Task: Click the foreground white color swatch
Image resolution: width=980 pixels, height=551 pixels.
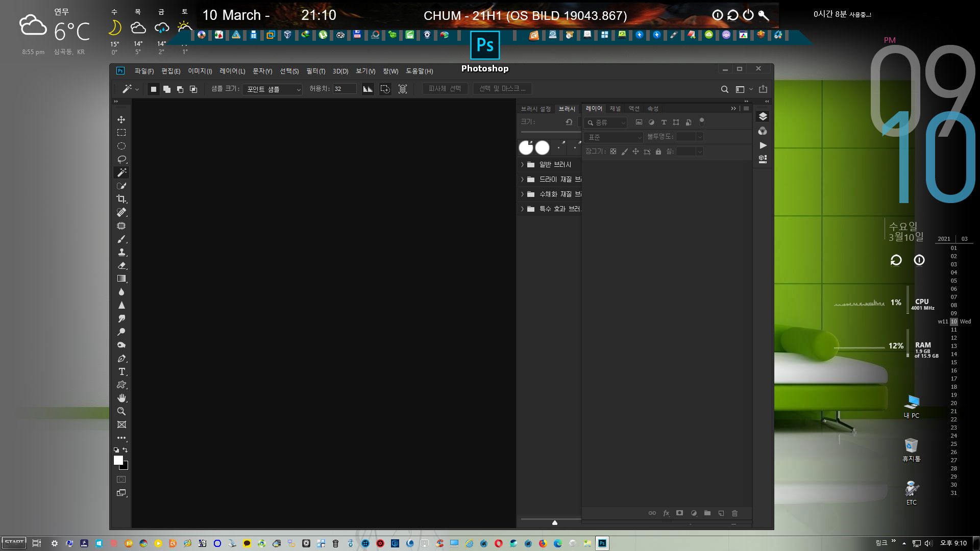Action: click(118, 460)
